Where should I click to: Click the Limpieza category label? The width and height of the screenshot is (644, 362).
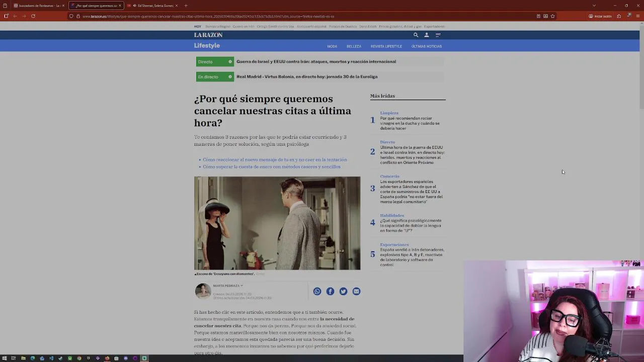point(389,113)
